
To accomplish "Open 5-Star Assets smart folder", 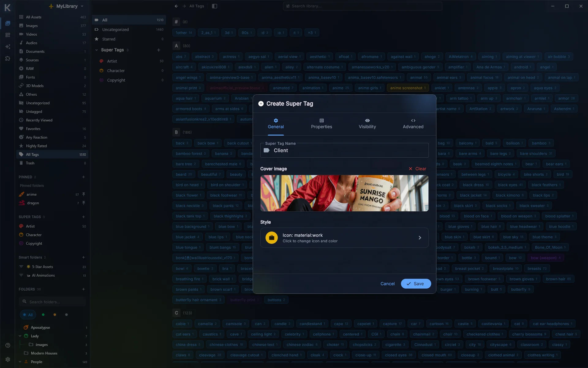I will click(52, 267).
